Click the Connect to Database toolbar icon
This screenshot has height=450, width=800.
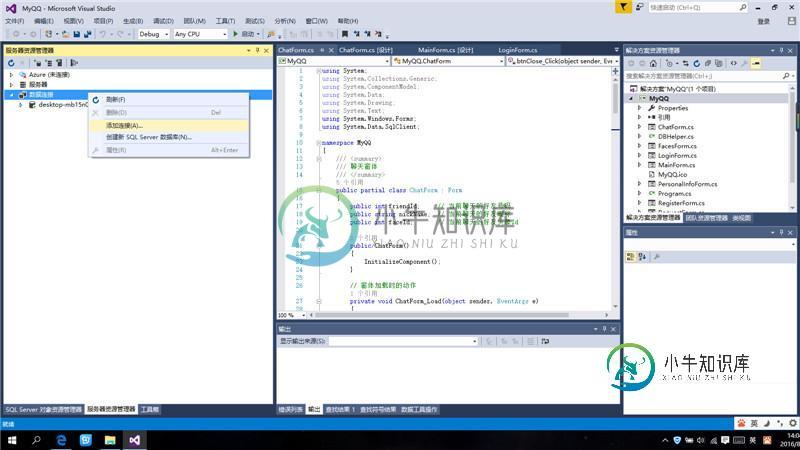[x=37, y=63]
